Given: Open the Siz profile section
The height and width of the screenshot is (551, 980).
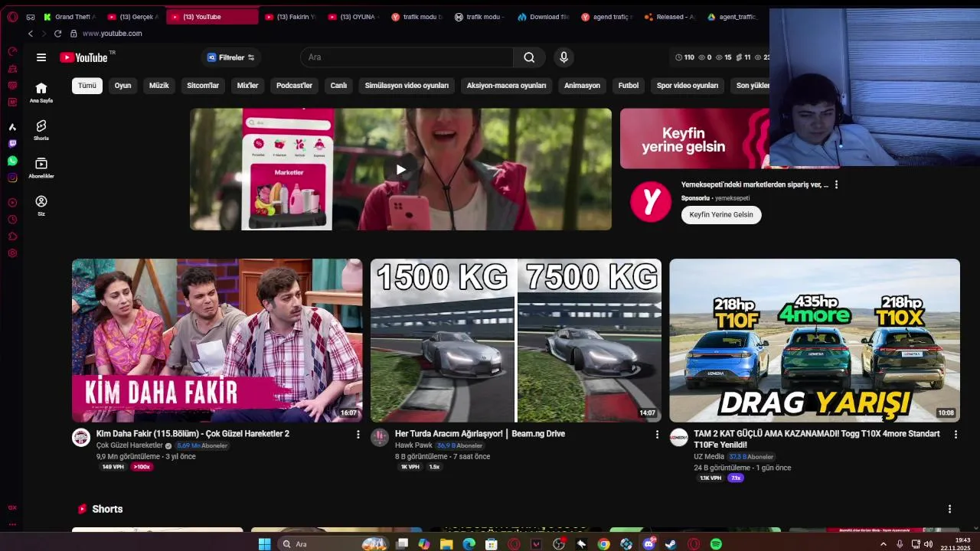Looking at the screenshot, I should (x=41, y=205).
